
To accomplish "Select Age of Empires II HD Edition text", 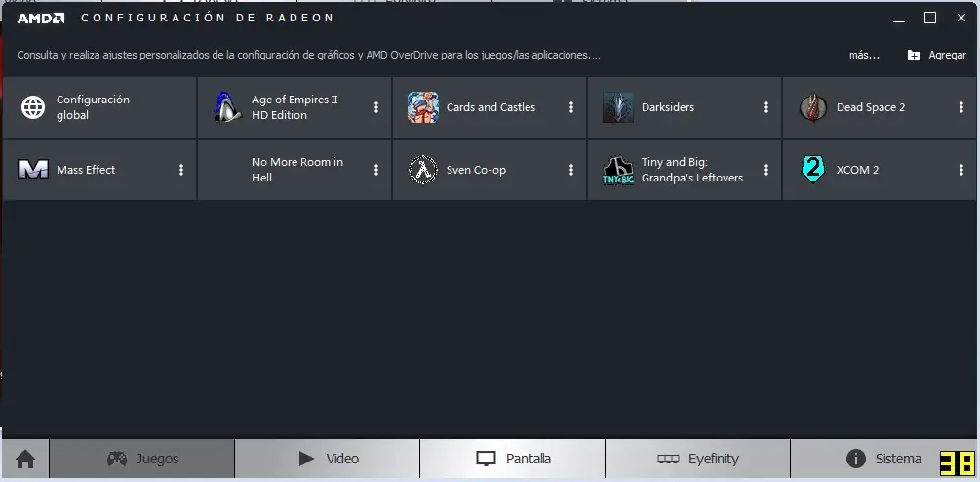I will [294, 107].
